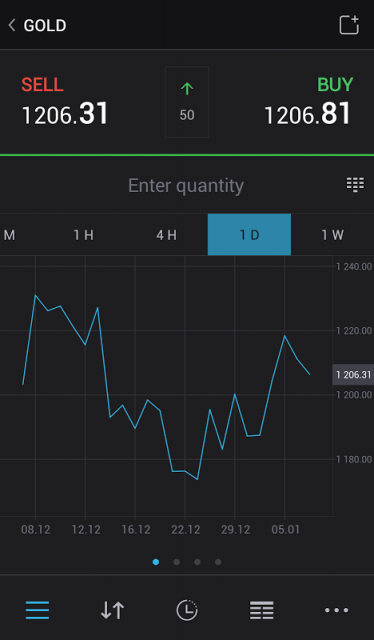Open the trades up-down arrows icon

[x=112, y=610]
